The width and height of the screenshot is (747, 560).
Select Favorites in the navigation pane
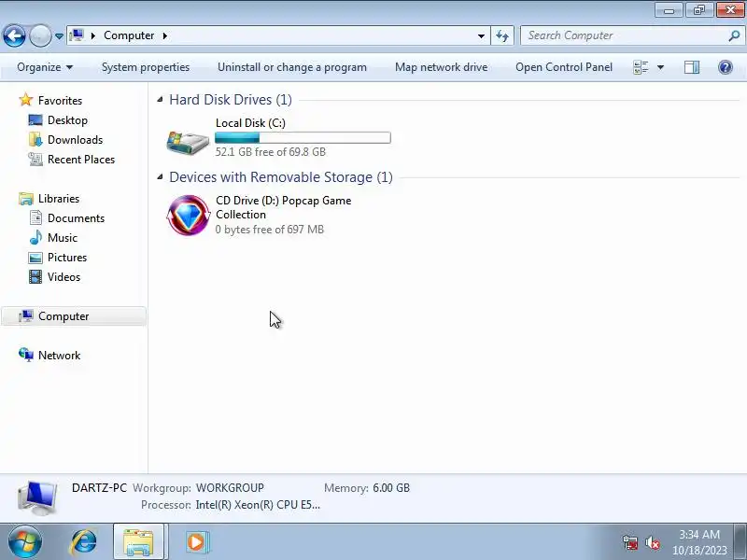[60, 101]
